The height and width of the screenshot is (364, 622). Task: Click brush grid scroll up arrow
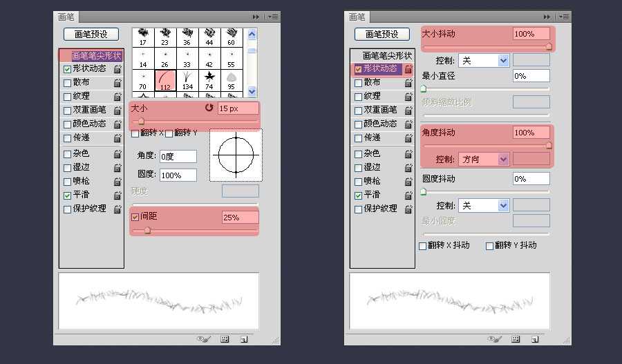click(x=252, y=34)
